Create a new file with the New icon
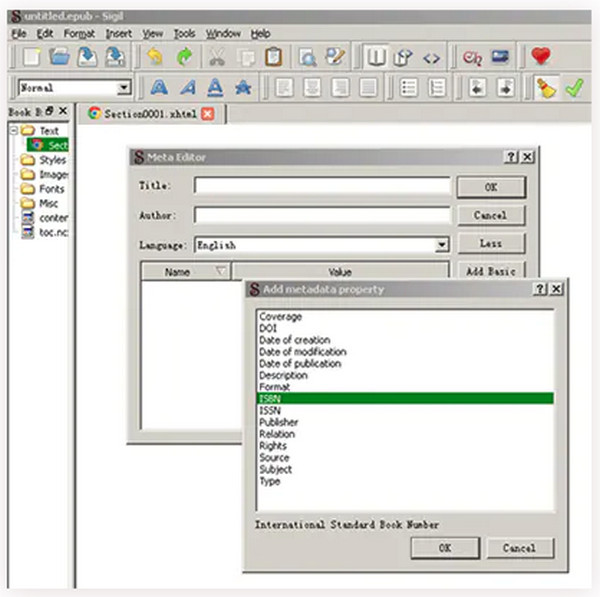 [32, 57]
